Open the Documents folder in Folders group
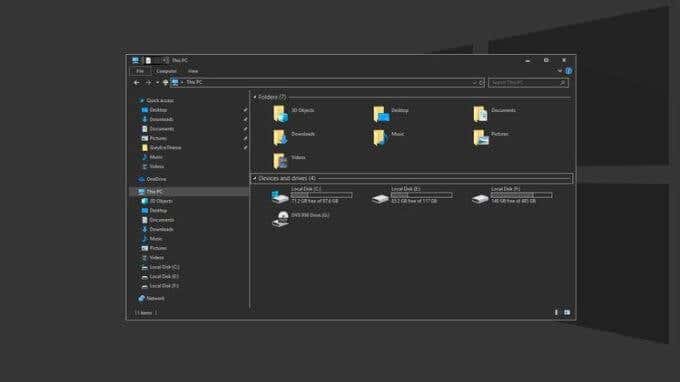Image resolution: width=680 pixels, height=382 pixels. [481, 114]
